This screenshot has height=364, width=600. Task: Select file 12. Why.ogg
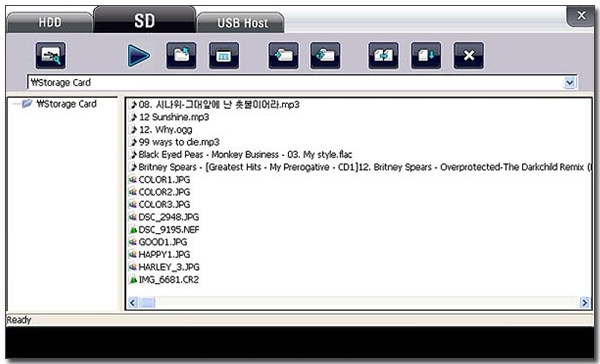pyautogui.click(x=165, y=130)
